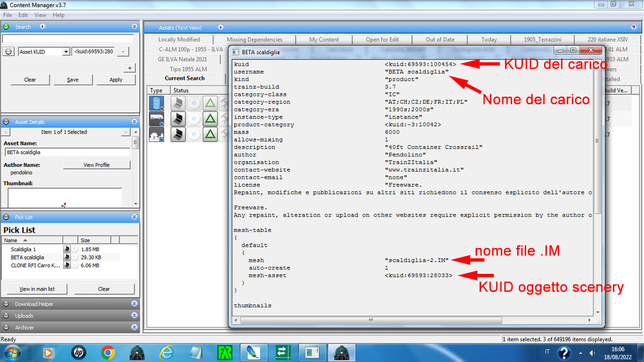Switch to My Content tab
Viewport: 644px width, 362px height.
324,39
